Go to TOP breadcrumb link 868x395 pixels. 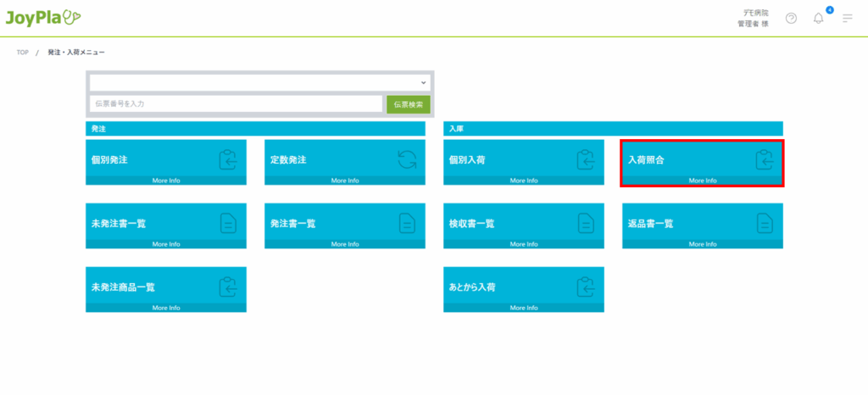[22, 53]
